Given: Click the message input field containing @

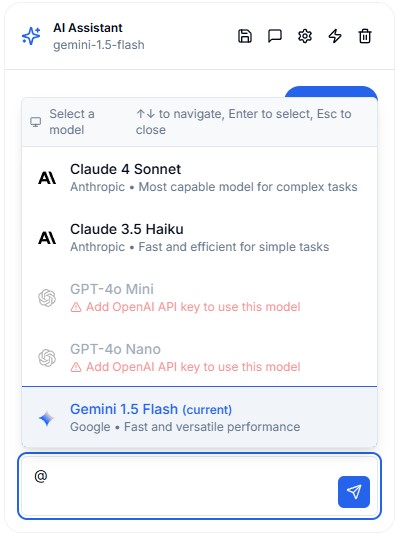Looking at the screenshot, I should pos(179,485).
